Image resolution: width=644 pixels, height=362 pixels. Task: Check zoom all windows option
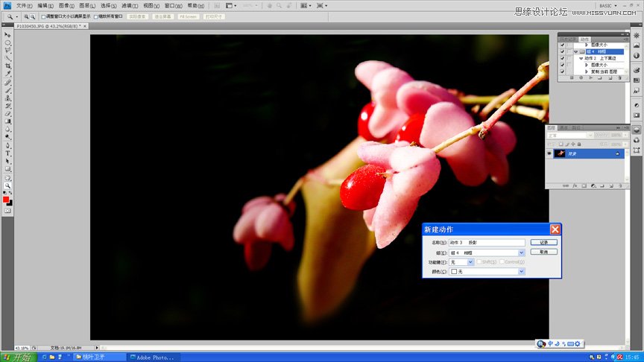pos(95,17)
